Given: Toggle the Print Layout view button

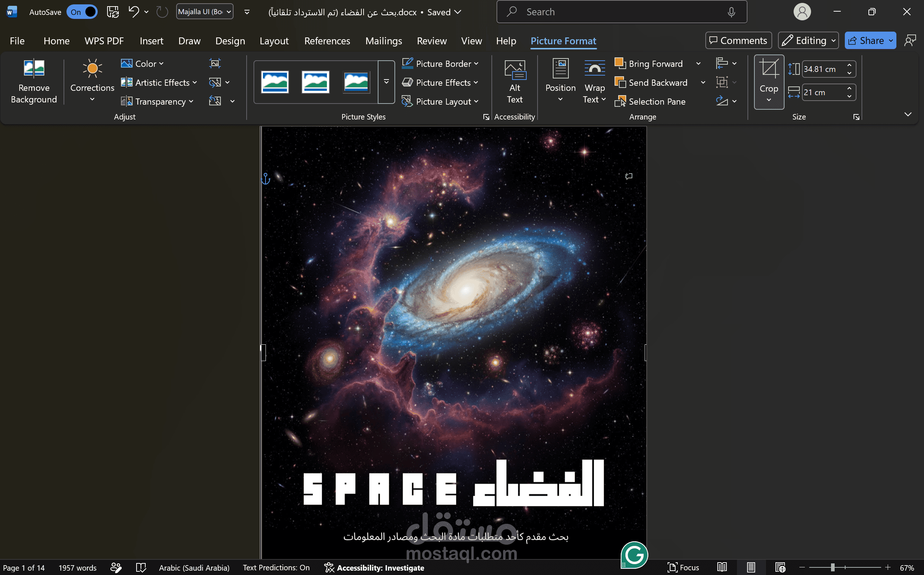Looking at the screenshot, I should [751, 567].
